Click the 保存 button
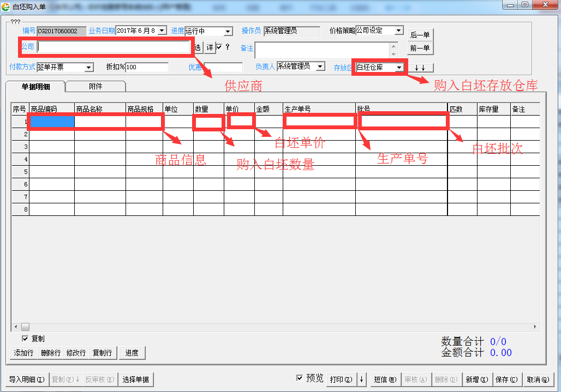 pos(506,379)
